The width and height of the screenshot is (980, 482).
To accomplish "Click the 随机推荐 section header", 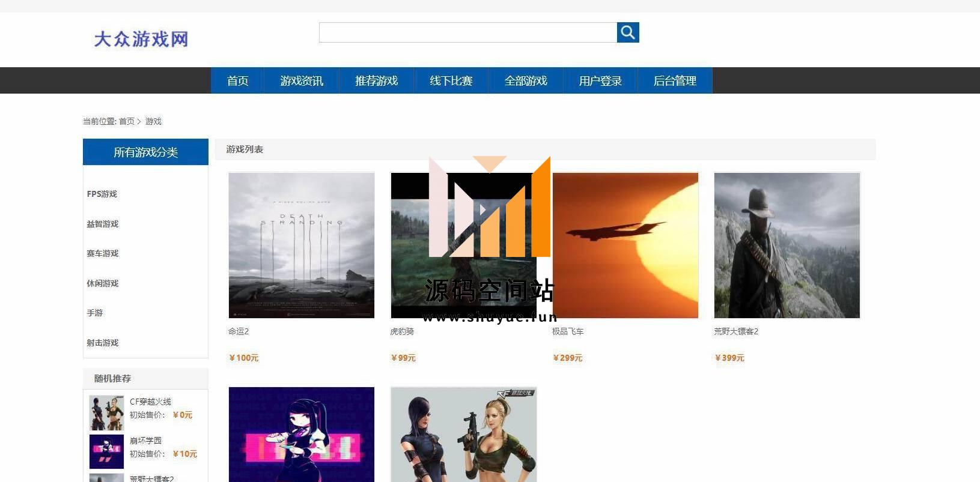I will (x=145, y=379).
